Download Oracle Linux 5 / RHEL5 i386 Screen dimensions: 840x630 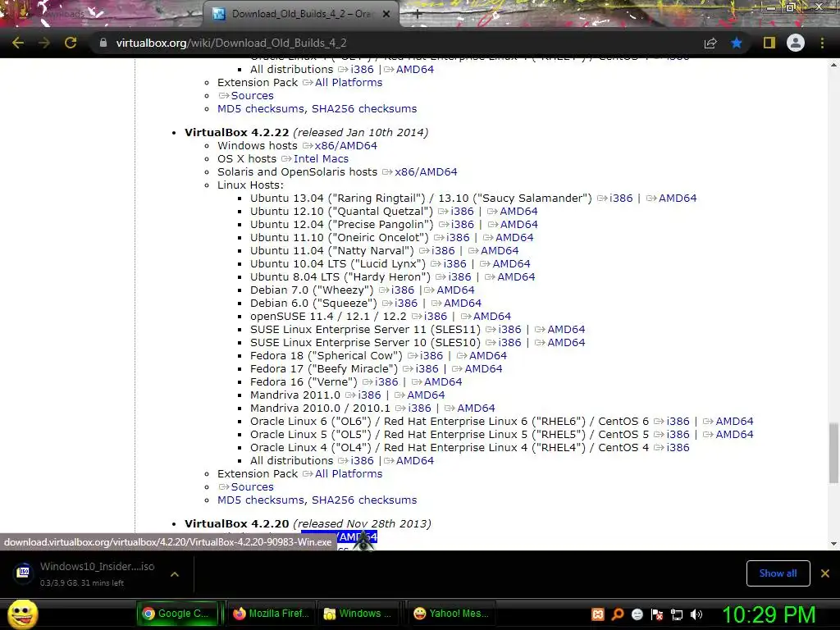pyautogui.click(x=678, y=435)
